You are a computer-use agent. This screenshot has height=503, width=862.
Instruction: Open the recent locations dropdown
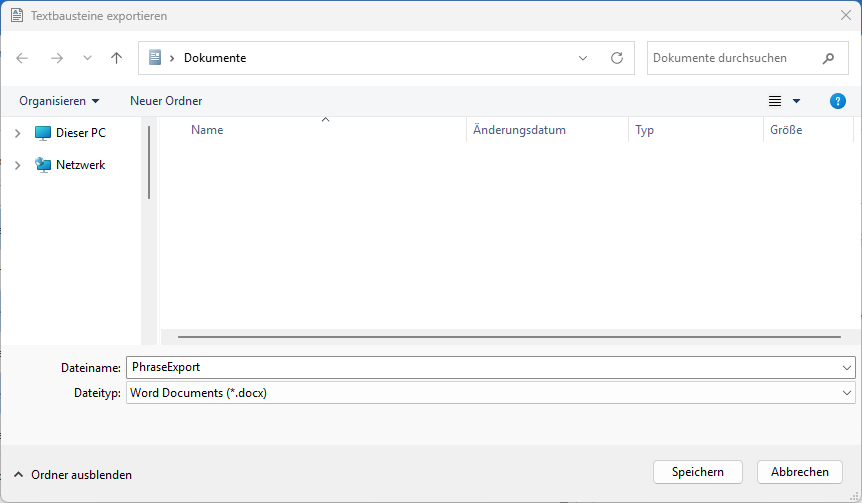click(87, 58)
